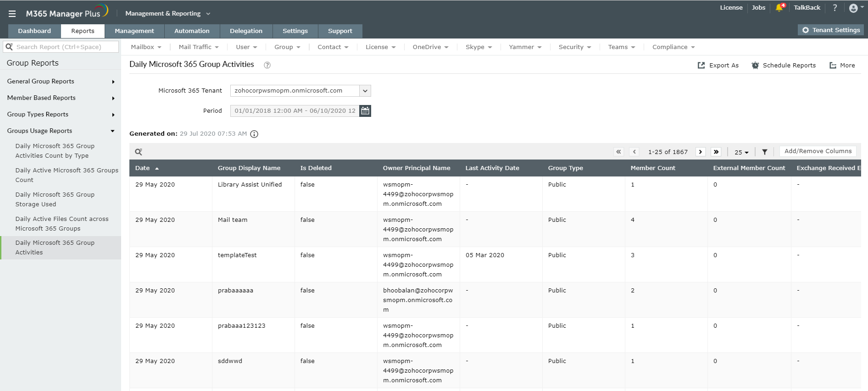The image size is (868, 391).
Task: Go to the next page of results
Action: point(701,152)
